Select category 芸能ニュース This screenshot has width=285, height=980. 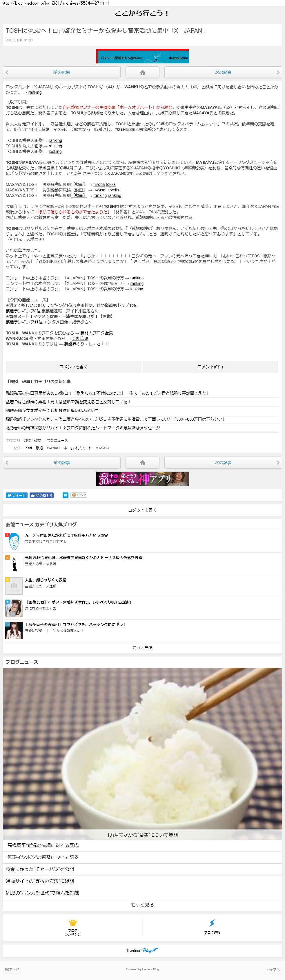pyautogui.click(x=57, y=441)
